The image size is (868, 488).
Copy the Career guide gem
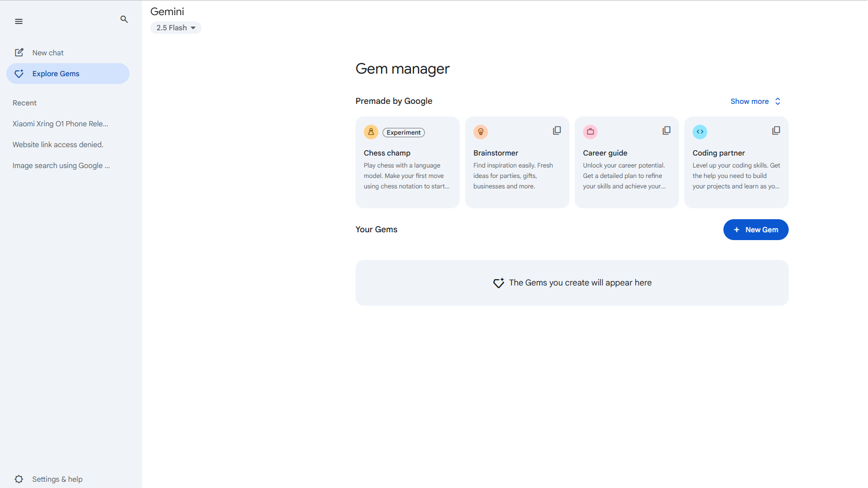point(667,130)
